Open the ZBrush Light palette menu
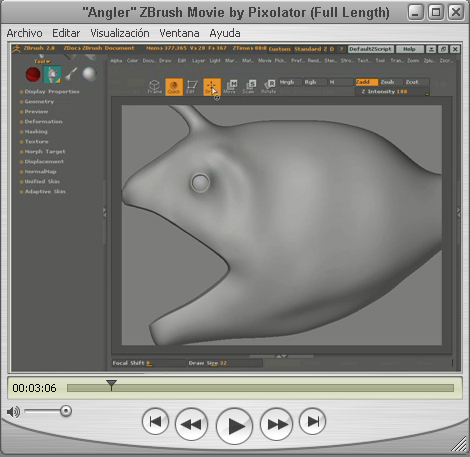 point(215,61)
